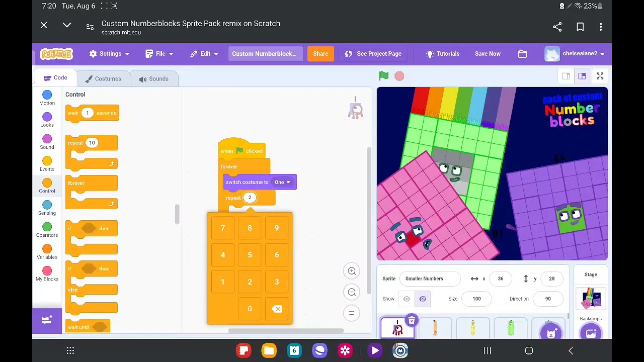Click See Project Page button
The image size is (644, 362).
[x=373, y=54]
